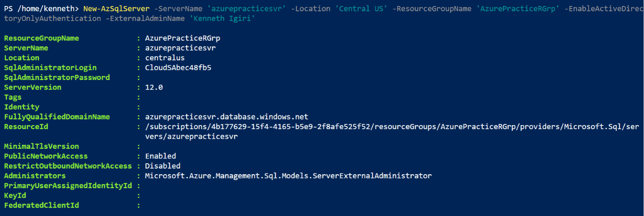Click the PS /home/kenneth> prompt
This screenshot has height=216, width=644.
41,8
